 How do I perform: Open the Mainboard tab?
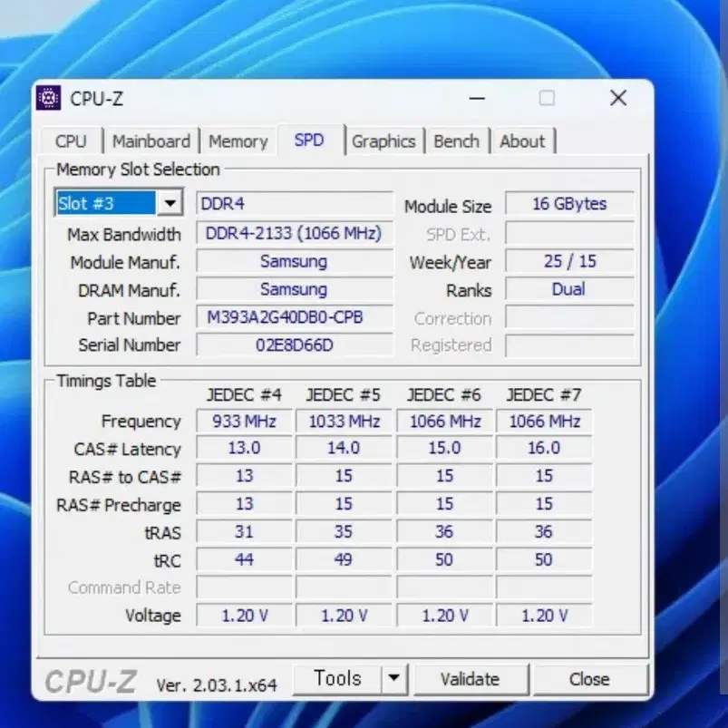[151, 141]
